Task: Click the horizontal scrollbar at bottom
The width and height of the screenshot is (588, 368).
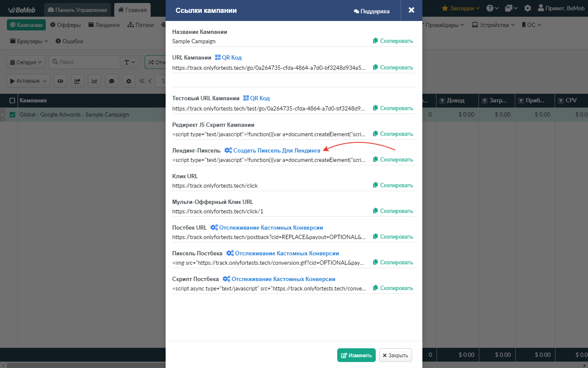Action: [x=294, y=365]
